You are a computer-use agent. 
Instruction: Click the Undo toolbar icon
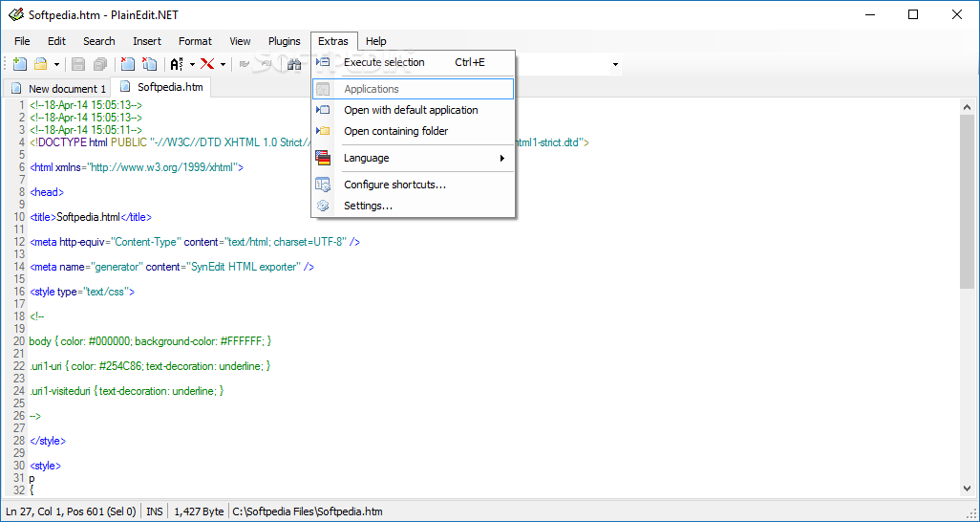point(245,64)
